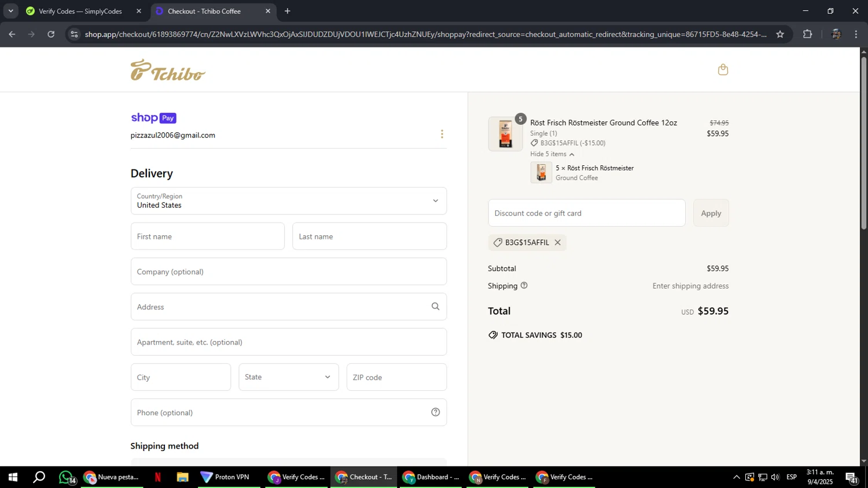Viewport: 868px width, 488px height.
Task: Click the Apply discount button
Action: coord(711,213)
